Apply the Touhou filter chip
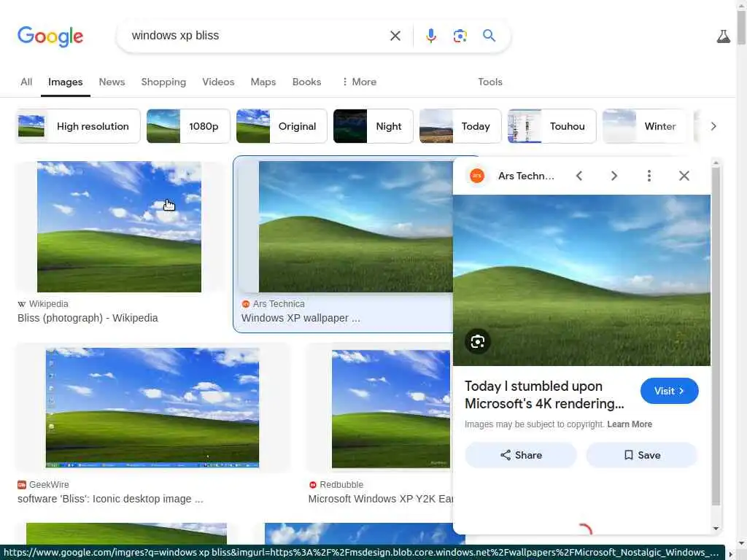747x560 pixels. point(551,126)
